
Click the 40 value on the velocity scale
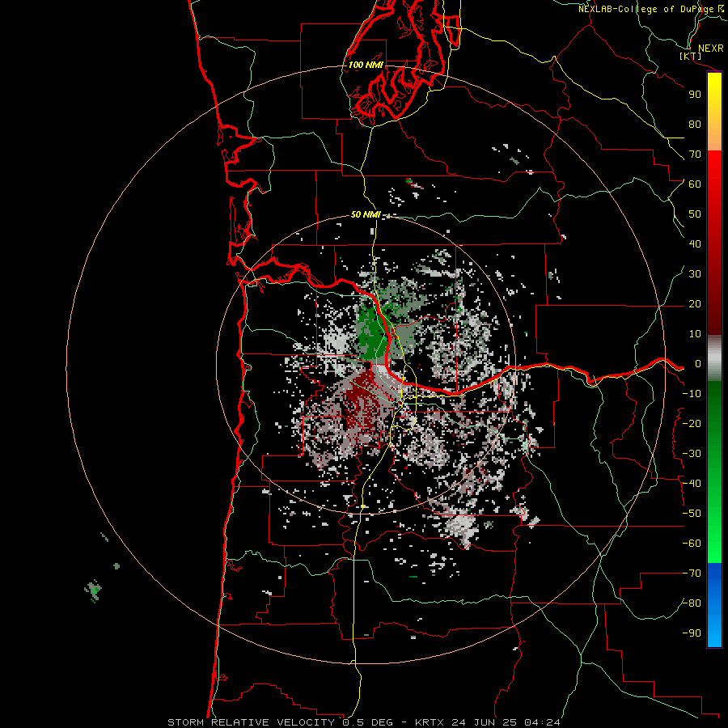tap(695, 243)
